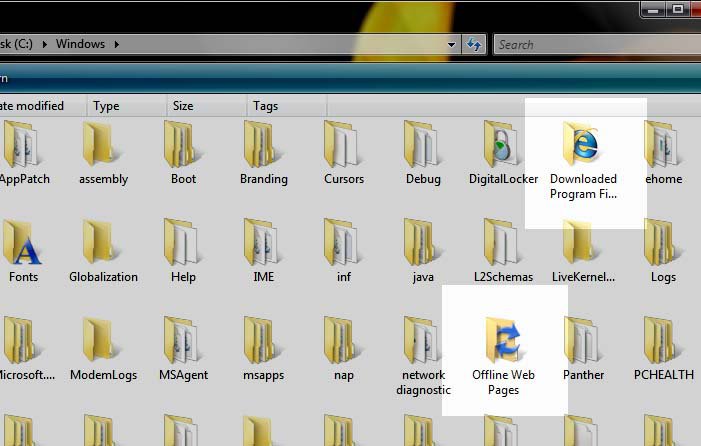Viewport: 701px width, 446px height.
Task: Select the Panther folder
Action: click(583, 349)
